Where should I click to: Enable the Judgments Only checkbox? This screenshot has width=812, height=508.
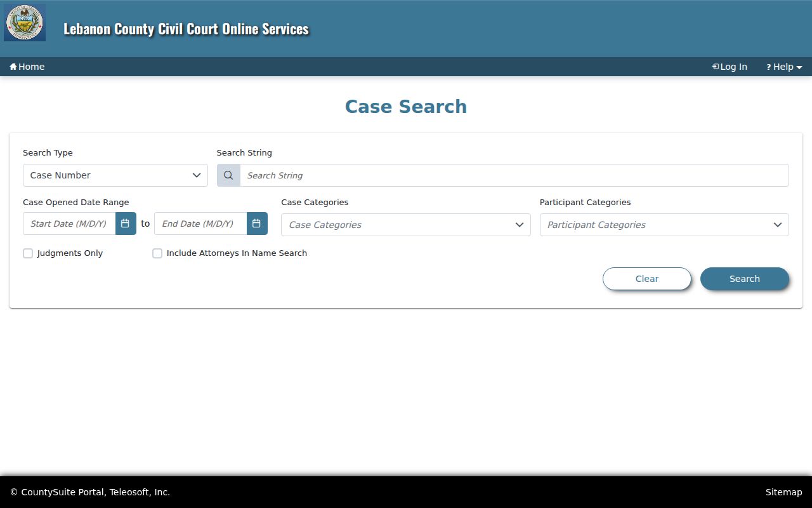pyautogui.click(x=28, y=253)
